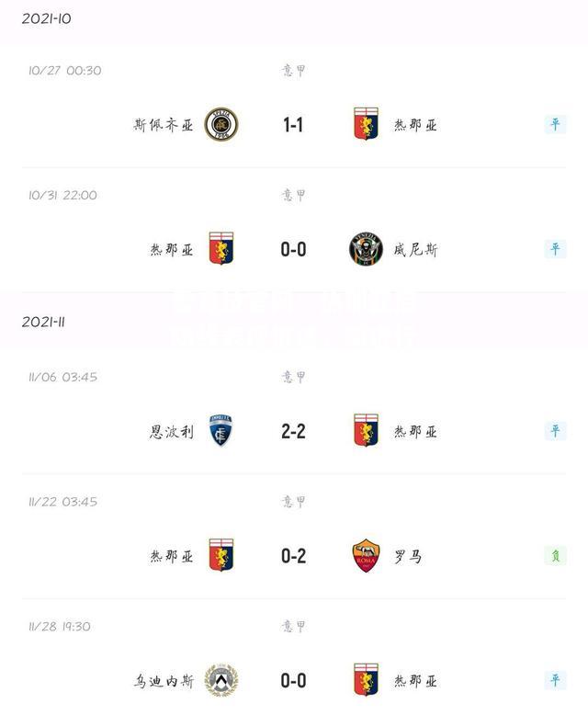588x715 pixels.
Task: Click 意甲 league label for 11/06 match
Action: (294, 377)
